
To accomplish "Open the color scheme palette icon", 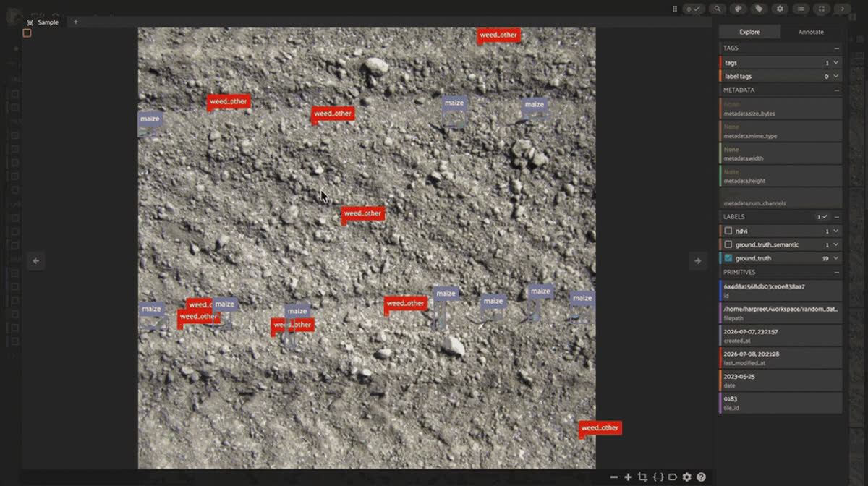I will click(738, 9).
